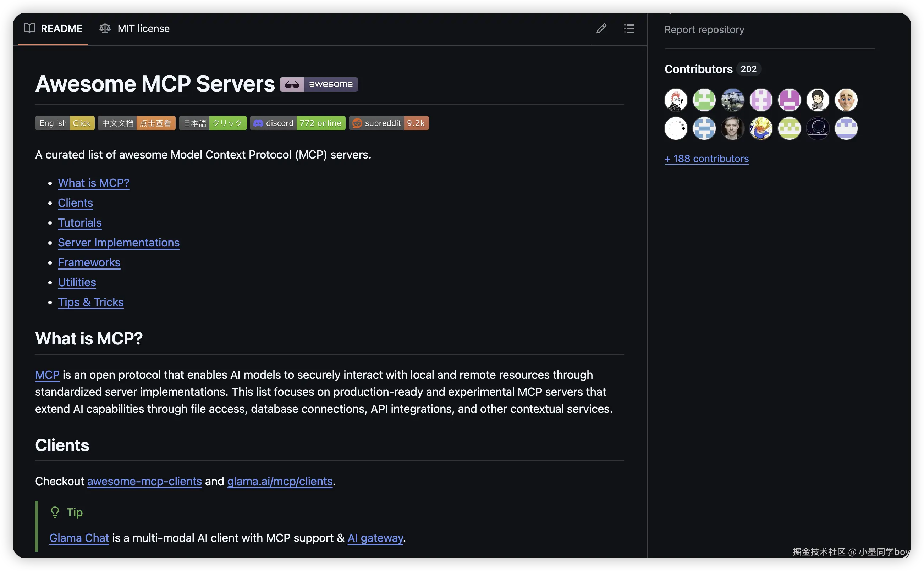This screenshot has width=924, height=571.
Task: Open the Chinese 中文文档 badge
Action: (136, 123)
